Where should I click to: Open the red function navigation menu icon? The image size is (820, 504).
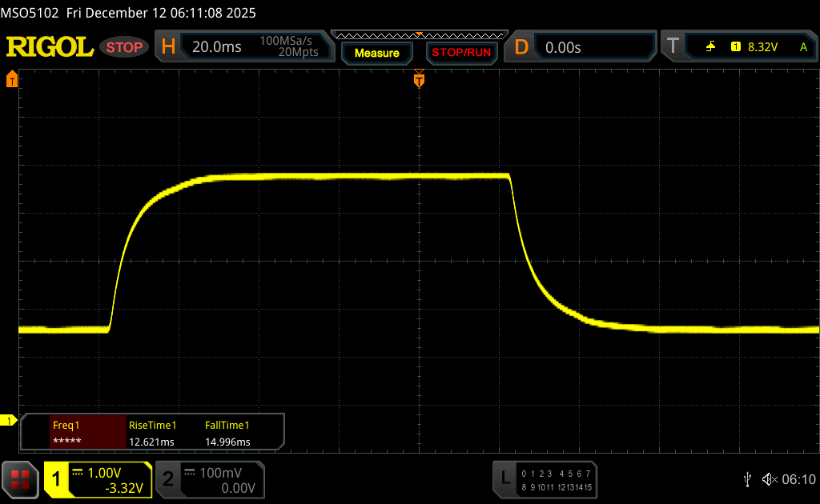pyautogui.click(x=20, y=479)
